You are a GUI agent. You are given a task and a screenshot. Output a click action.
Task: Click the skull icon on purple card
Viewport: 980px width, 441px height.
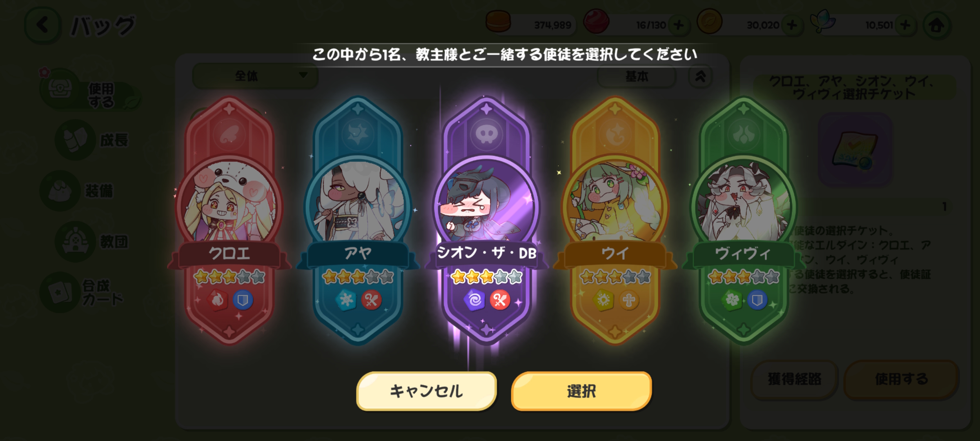pyautogui.click(x=486, y=134)
